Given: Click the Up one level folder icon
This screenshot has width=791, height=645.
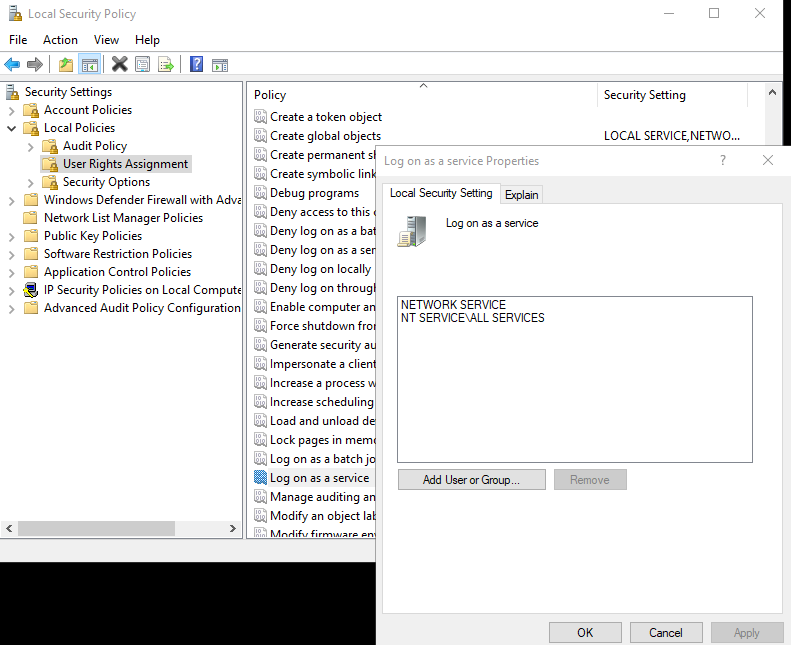Looking at the screenshot, I should [66, 65].
